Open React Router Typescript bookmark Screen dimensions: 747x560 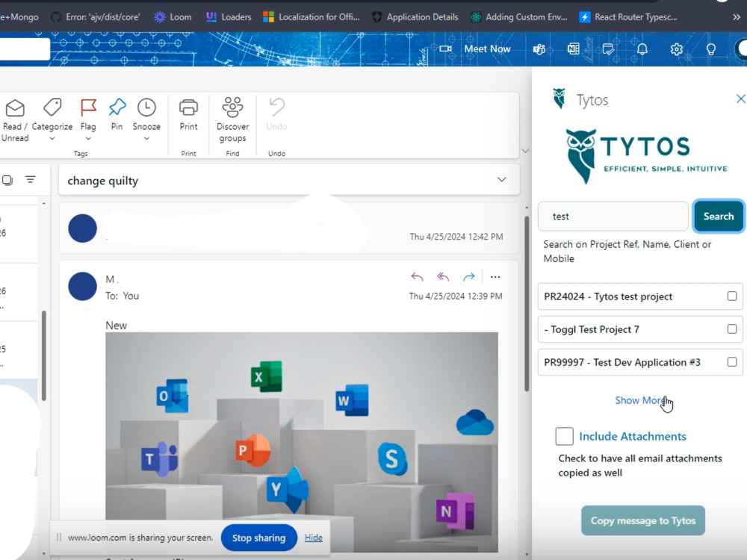(628, 17)
